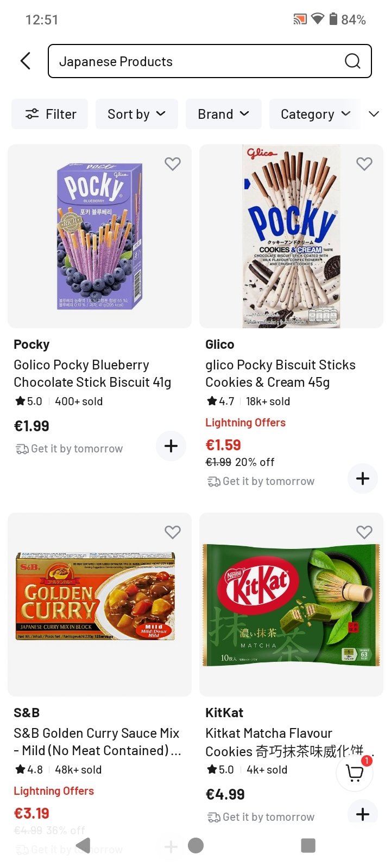The height and width of the screenshot is (868, 391).
Task: Open the Brand dropdown
Action: [x=223, y=114]
